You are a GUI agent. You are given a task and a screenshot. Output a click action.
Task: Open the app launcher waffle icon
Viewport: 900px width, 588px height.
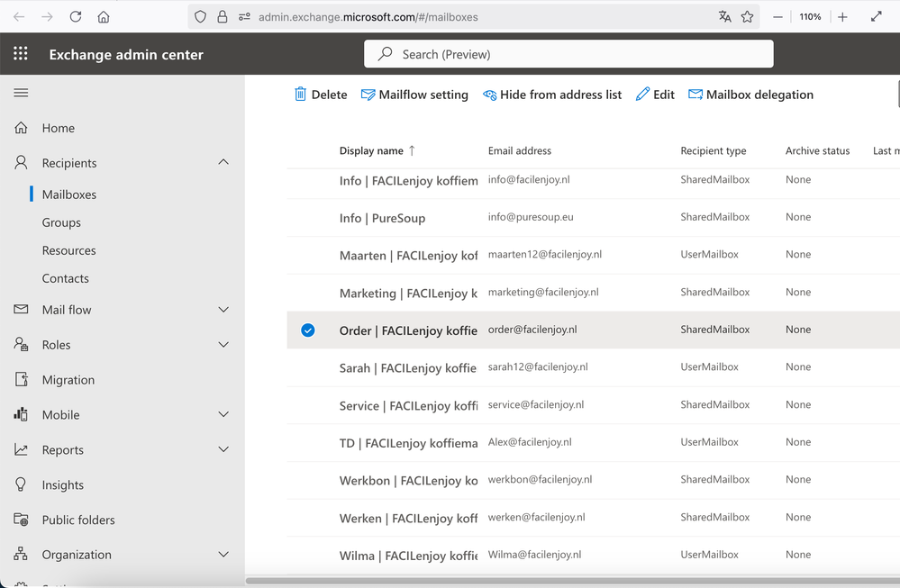pyautogui.click(x=21, y=53)
